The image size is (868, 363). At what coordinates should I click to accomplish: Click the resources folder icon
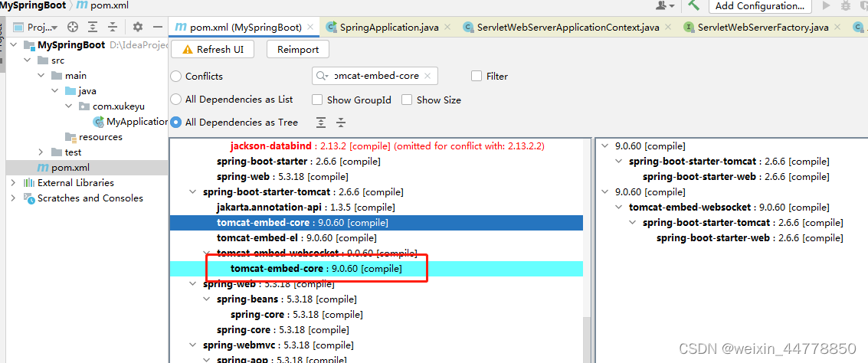coord(70,136)
